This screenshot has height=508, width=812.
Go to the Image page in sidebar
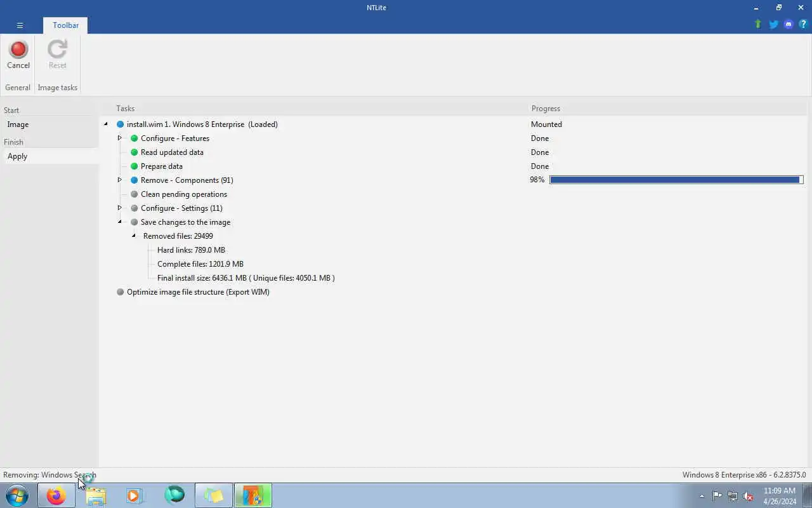click(x=50, y=124)
